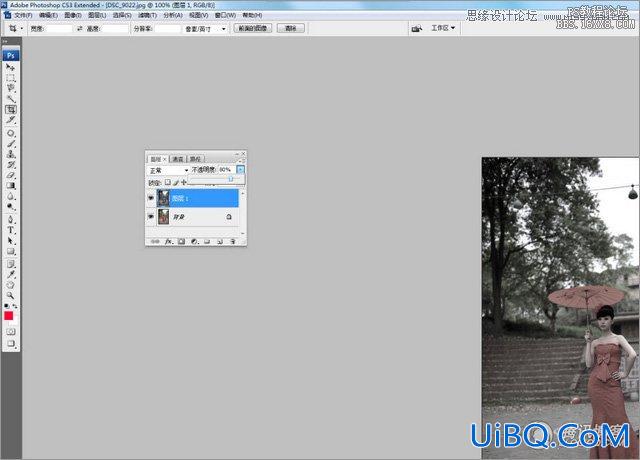Select the Rectangular Marquee tool

pos(10,78)
